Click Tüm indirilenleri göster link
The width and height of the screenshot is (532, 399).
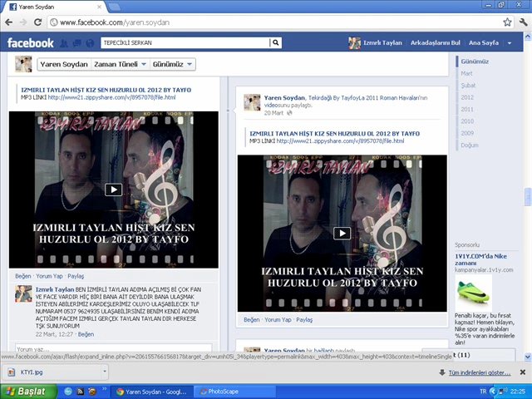tap(480, 372)
